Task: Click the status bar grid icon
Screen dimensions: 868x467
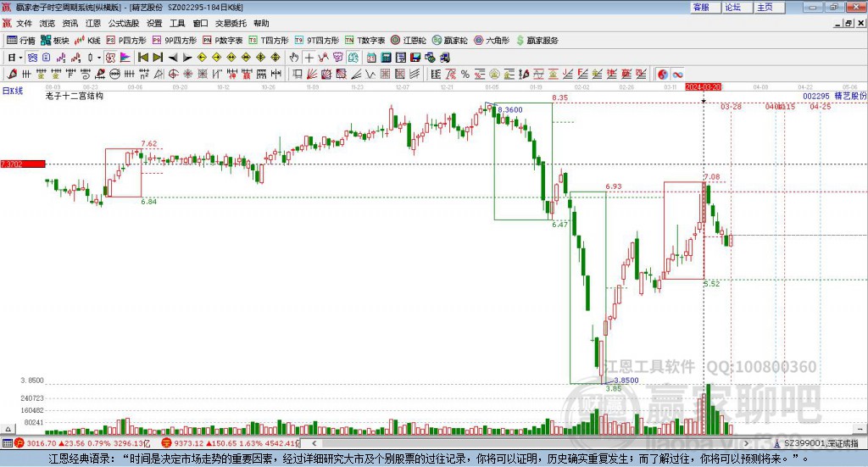Action: tap(7, 443)
